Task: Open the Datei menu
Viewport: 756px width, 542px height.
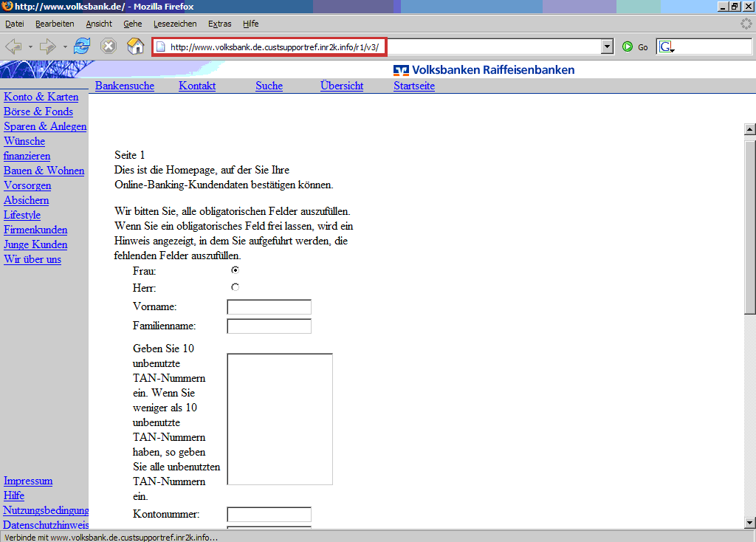Action: coord(15,24)
